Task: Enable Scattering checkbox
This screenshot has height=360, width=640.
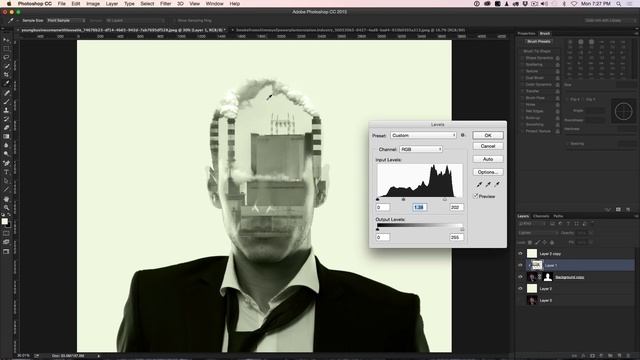Action: pos(522,64)
